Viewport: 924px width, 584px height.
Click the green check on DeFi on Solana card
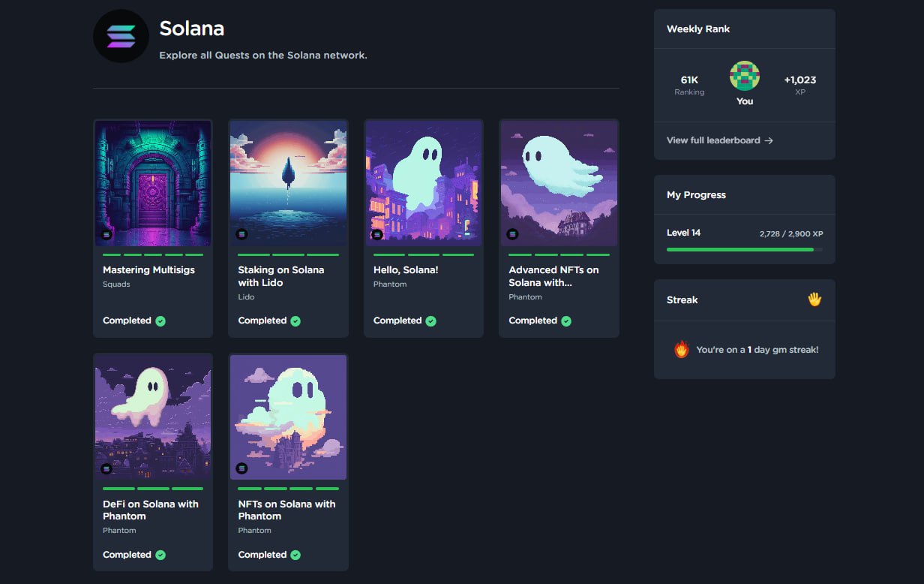pos(160,555)
